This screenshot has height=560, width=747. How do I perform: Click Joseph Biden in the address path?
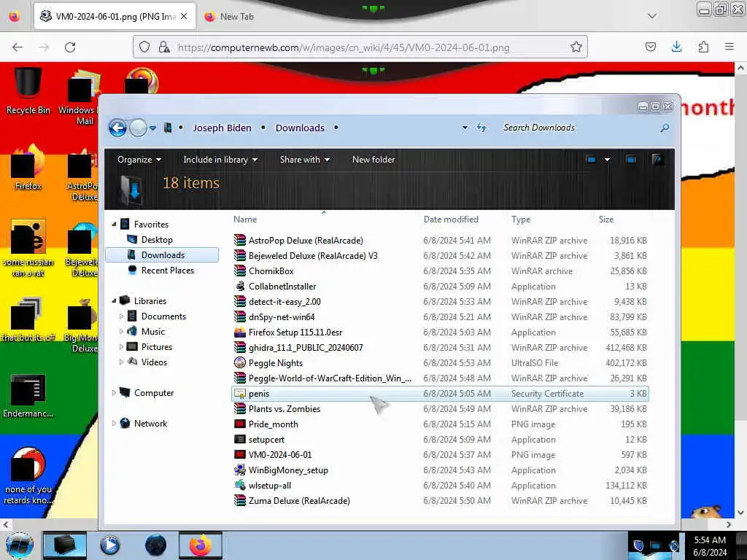222,128
